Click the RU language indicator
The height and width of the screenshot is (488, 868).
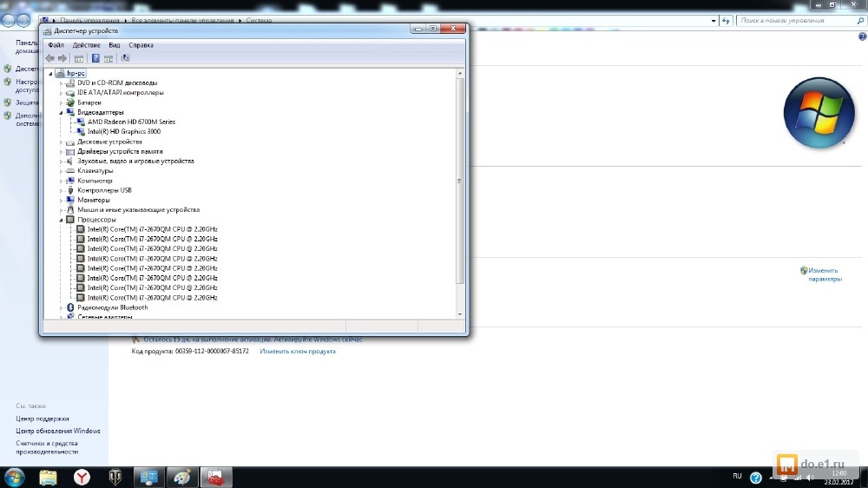click(x=737, y=477)
